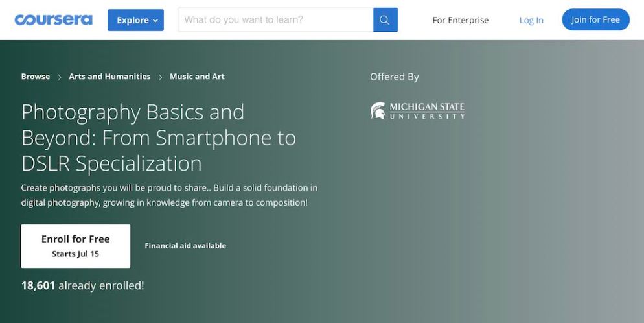Click the chevron after Browse breadcrumb

[60, 77]
